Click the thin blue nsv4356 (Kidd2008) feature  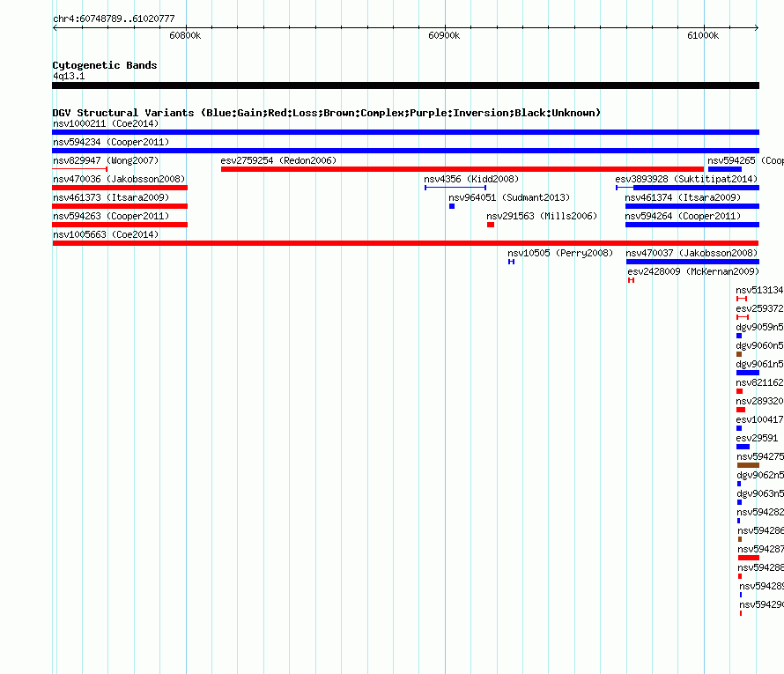tap(455, 188)
